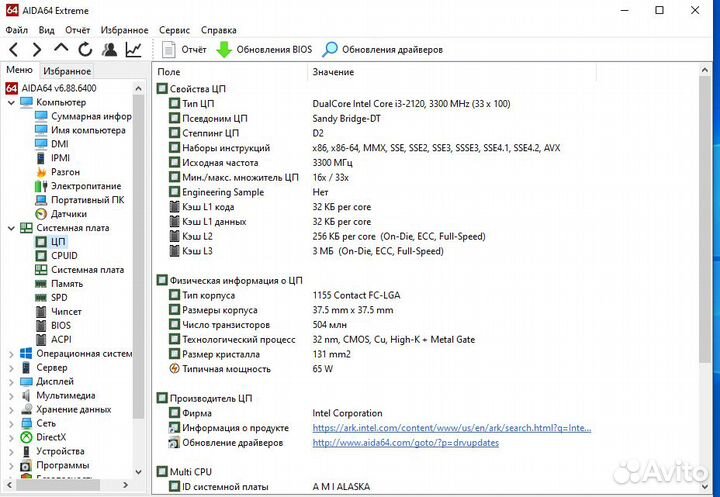Select the Число транзисторов row
This screenshot has width=720, height=497.
point(258,325)
